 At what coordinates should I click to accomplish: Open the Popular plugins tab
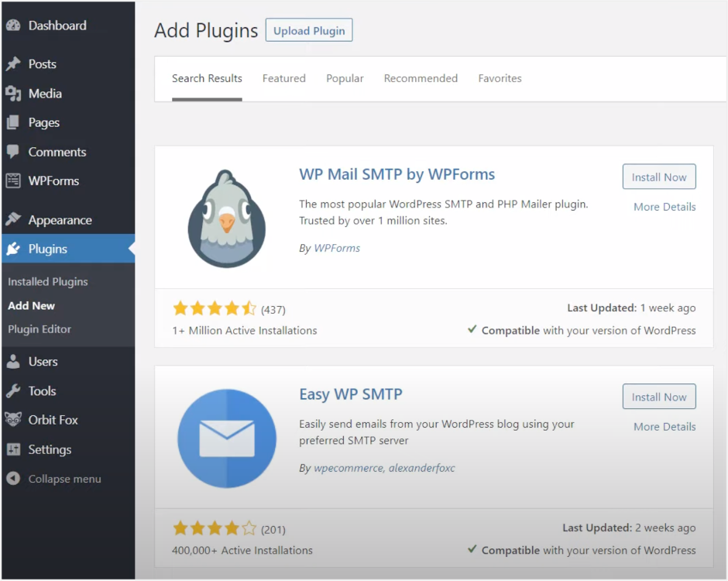pos(345,78)
